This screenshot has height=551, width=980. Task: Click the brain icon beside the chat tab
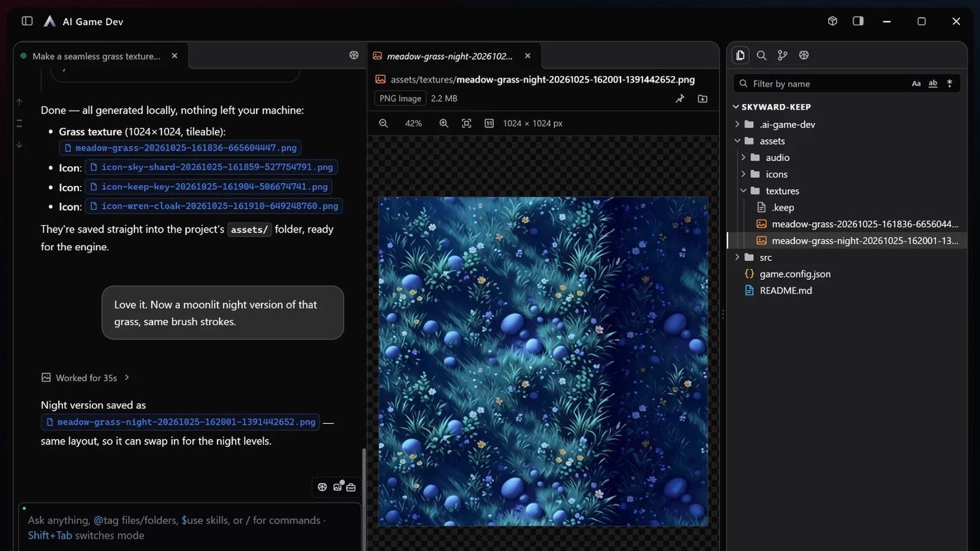[x=354, y=55]
